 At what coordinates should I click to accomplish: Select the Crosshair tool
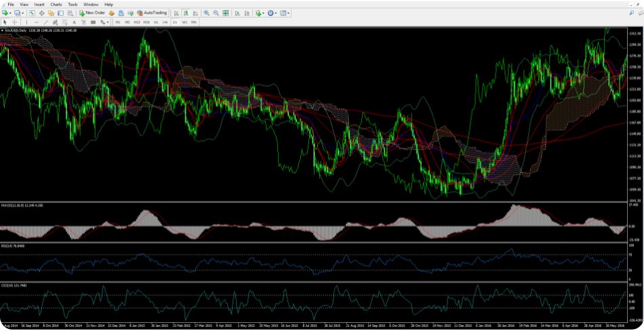pyautogui.click(x=14, y=22)
